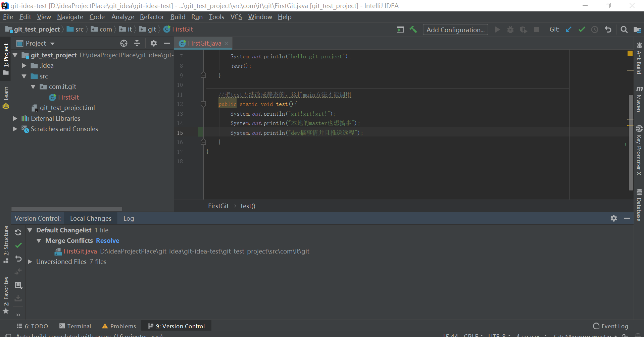This screenshot has height=337, width=644.
Task: Click test() in editor breadcrumb
Action: click(x=248, y=206)
